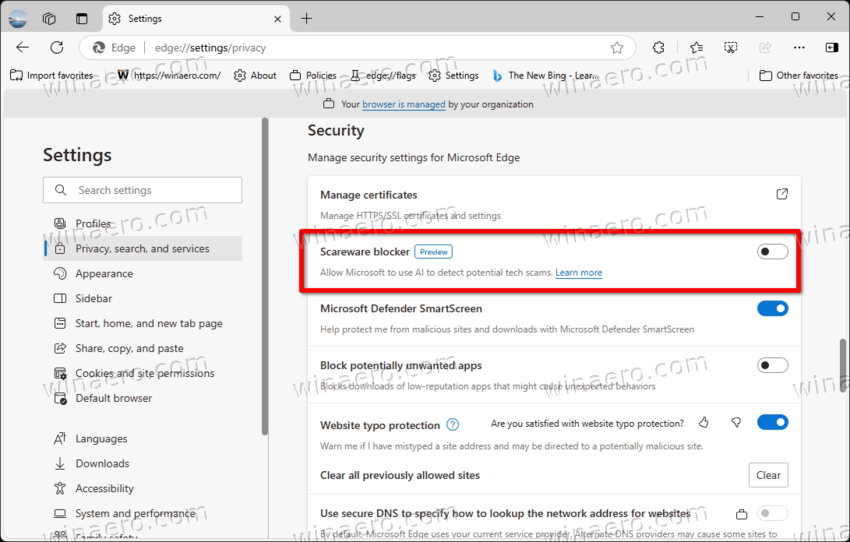Open the Settings and more menu

799,48
